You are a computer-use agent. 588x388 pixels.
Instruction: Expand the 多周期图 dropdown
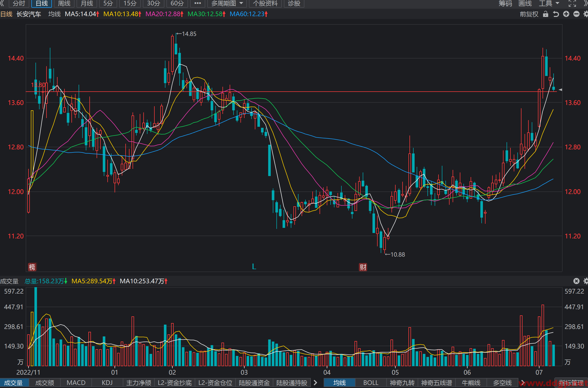point(227,3)
